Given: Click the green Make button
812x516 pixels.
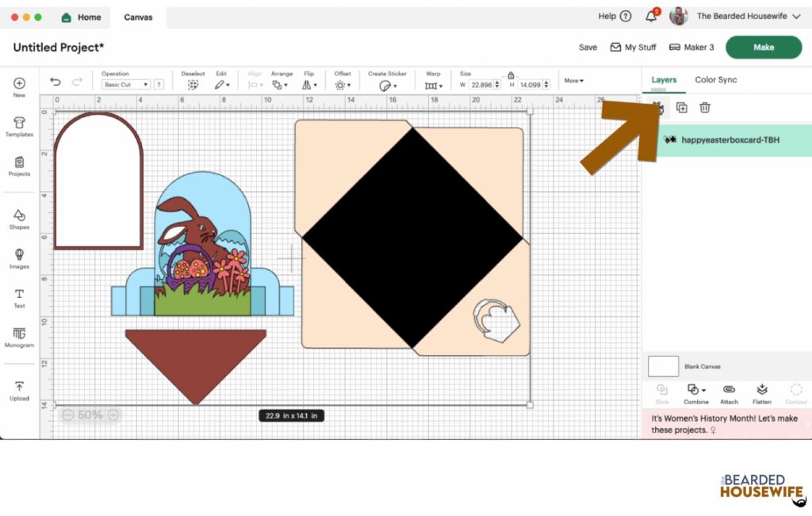Looking at the screenshot, I should click(764, 47).
